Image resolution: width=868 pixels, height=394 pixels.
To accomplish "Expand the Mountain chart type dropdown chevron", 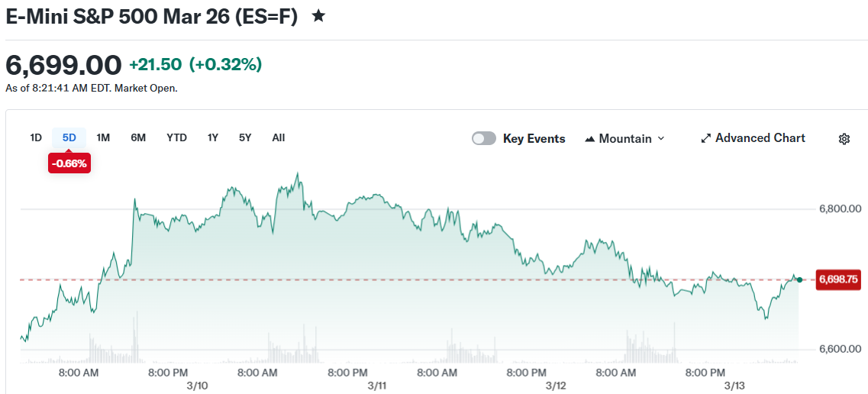I will pyautogui.click(x=661, y=138).
